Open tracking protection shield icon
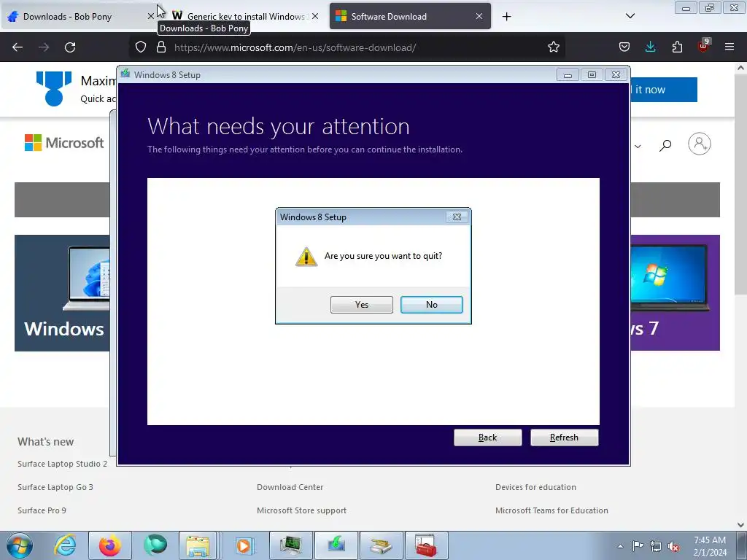The image size is (747, 560). 141,47
